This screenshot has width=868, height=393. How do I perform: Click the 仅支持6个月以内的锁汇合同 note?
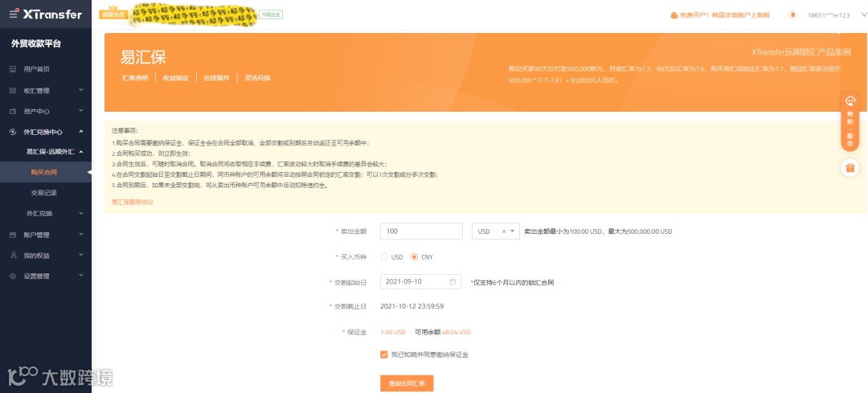click(512, 282)
